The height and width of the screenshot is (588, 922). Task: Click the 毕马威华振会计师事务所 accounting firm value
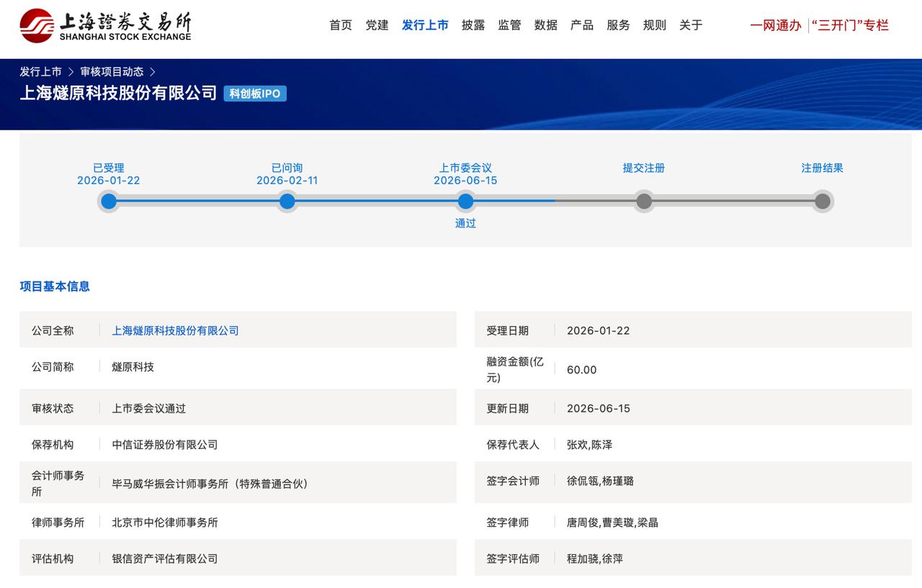(x=212, y=484)
